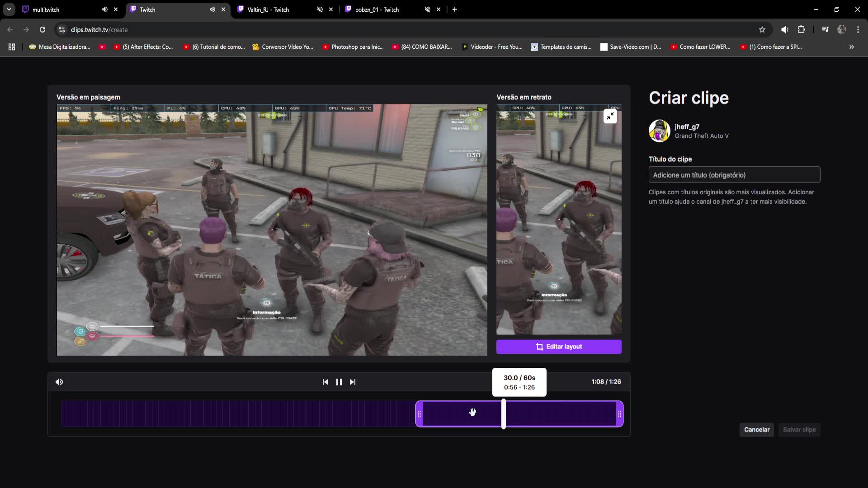Cancel clip creation with Cancelar
868x488 pixels.
point(757,430)
